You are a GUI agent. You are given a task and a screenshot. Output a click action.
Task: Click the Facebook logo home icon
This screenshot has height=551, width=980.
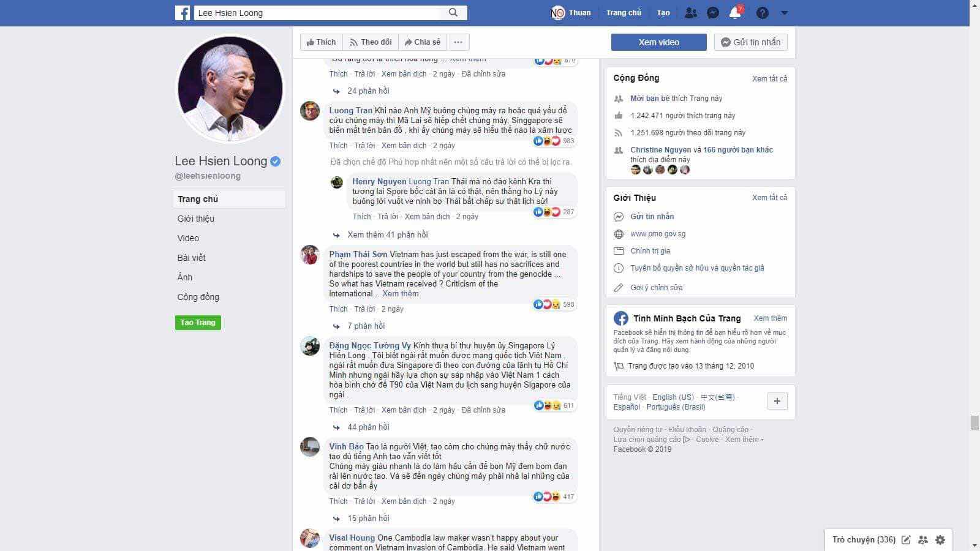(183, 12)
